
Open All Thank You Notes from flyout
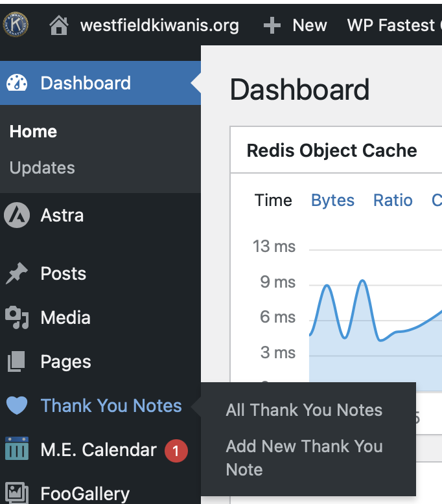click(x=304, y=410)
